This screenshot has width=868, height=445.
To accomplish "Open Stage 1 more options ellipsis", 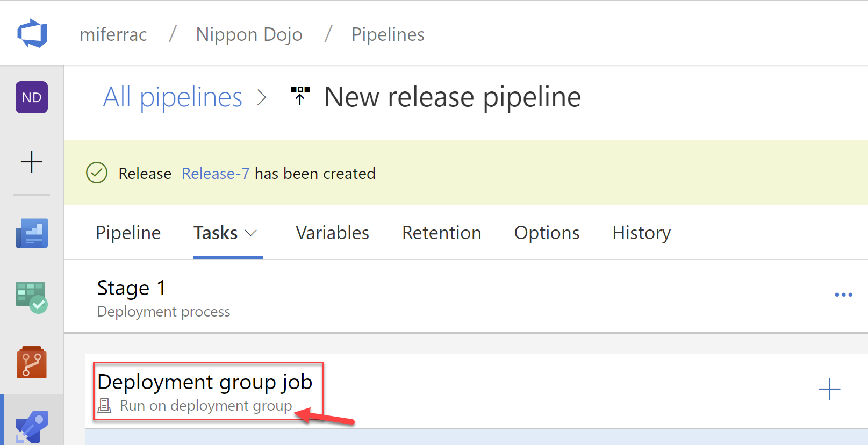I will (x=843, y=295).
